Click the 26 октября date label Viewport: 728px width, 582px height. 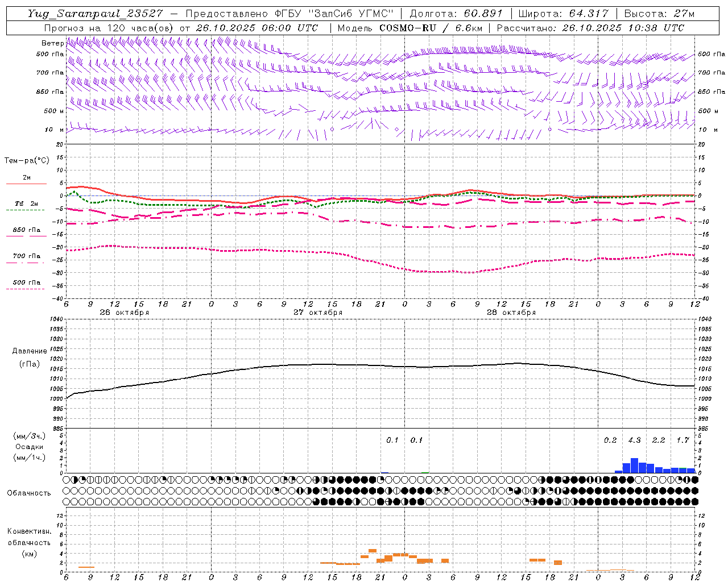pos(124,313)
